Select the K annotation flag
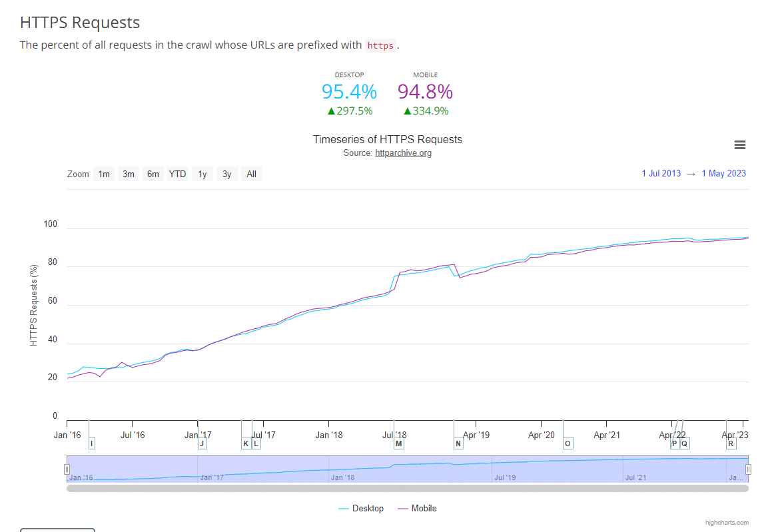Screen dimensions: 780x532 coord(246,443)
